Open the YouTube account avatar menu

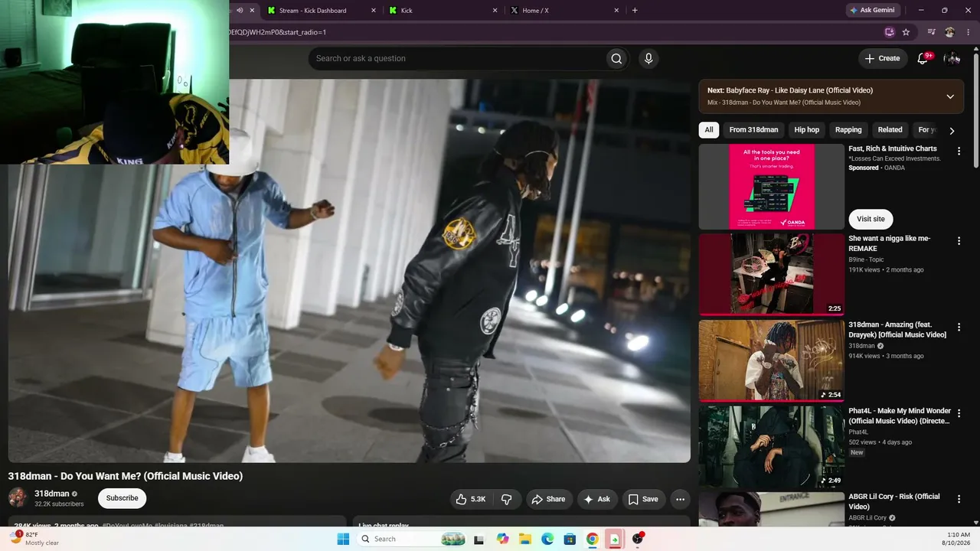(x=952, y=58)
